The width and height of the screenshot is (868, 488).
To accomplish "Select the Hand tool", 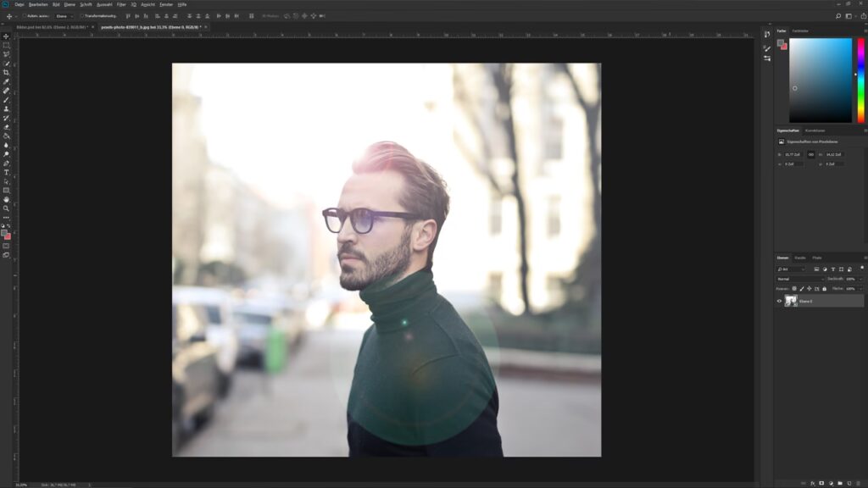I will pyautogui.click(x=6, y=199).
